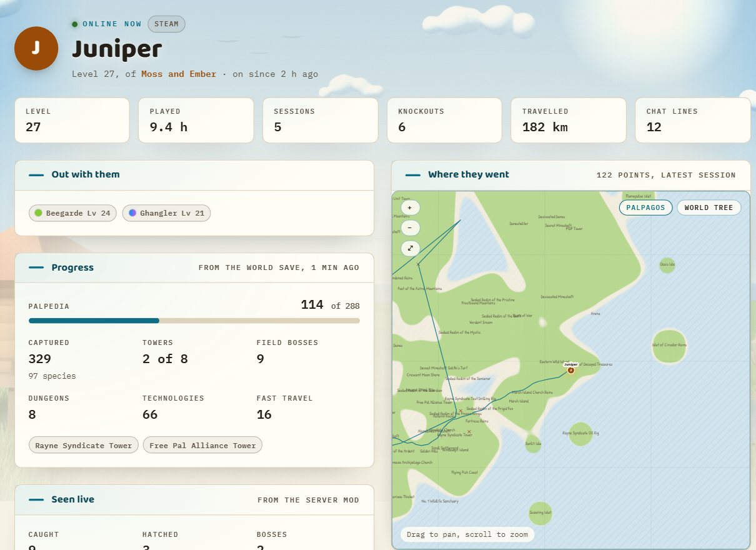Viewport: 756px width, 550px height.
Task: Click the 'Desiccated Mineshaft' map label
Action: [557, 297]
